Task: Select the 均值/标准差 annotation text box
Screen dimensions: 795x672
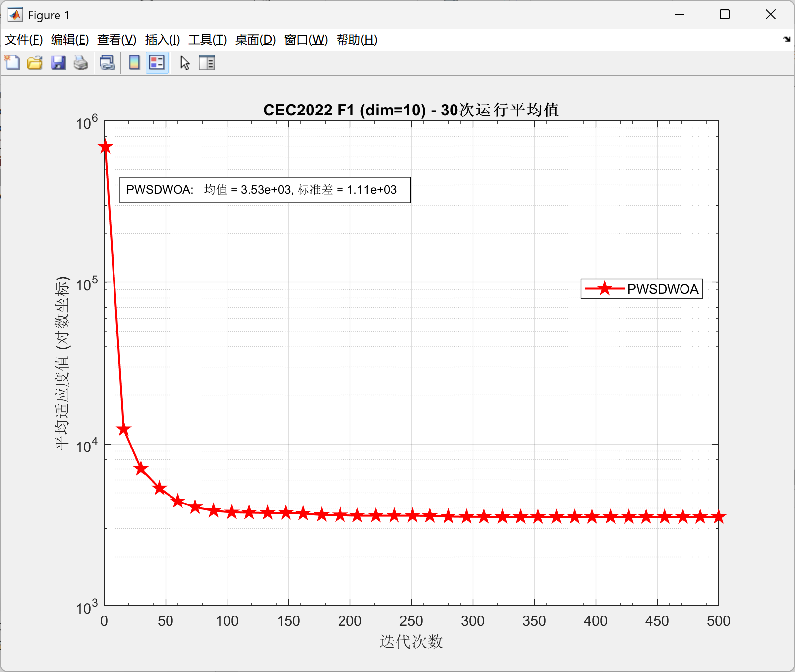Action: (x=265, y=190)
